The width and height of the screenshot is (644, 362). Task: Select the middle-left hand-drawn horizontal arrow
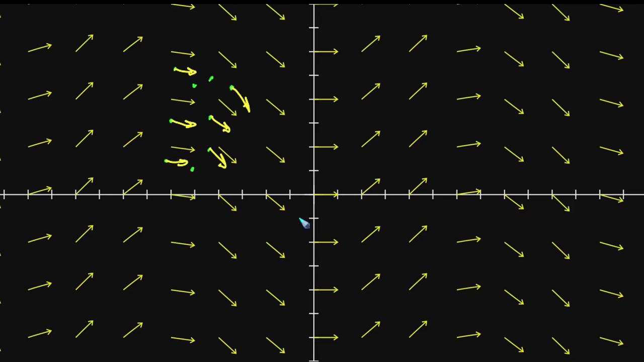pyautogui.click(x=183, y=123)
